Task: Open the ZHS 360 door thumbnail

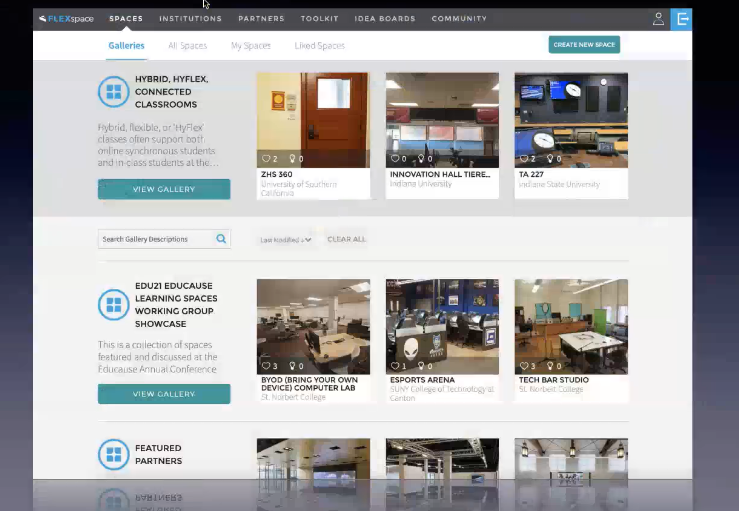Action: point(313,120)
